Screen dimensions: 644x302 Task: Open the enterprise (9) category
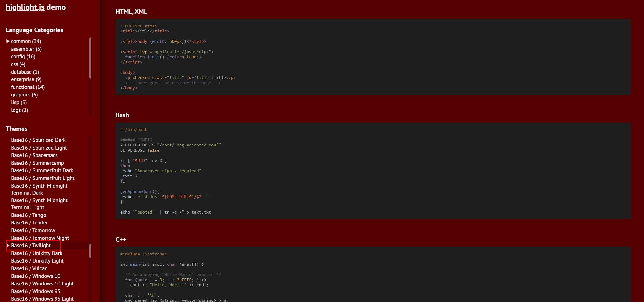click(x=26, y=79)
